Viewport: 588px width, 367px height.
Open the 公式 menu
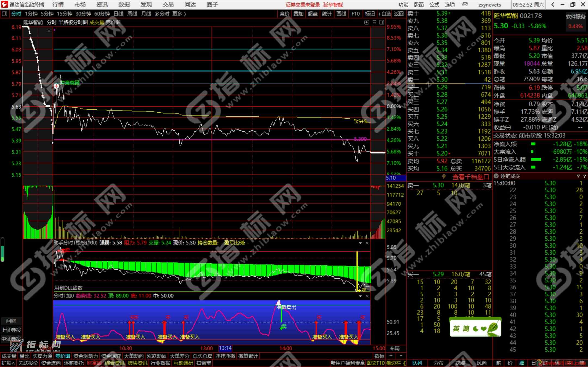434,5
